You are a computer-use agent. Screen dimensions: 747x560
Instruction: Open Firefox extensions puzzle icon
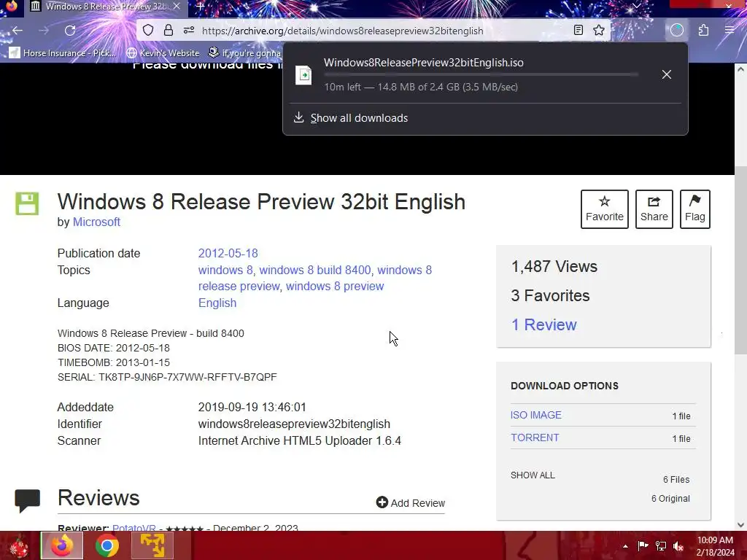704,31
